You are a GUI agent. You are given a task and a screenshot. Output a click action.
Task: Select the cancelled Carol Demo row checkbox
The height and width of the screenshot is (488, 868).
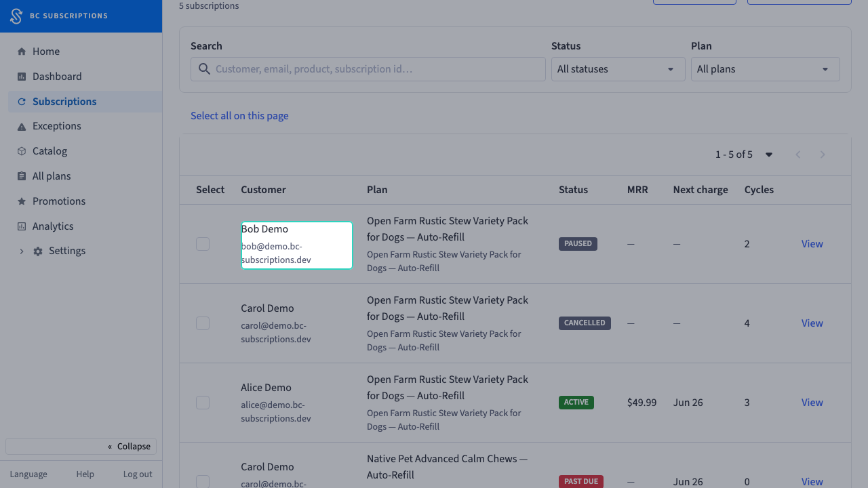203,323
